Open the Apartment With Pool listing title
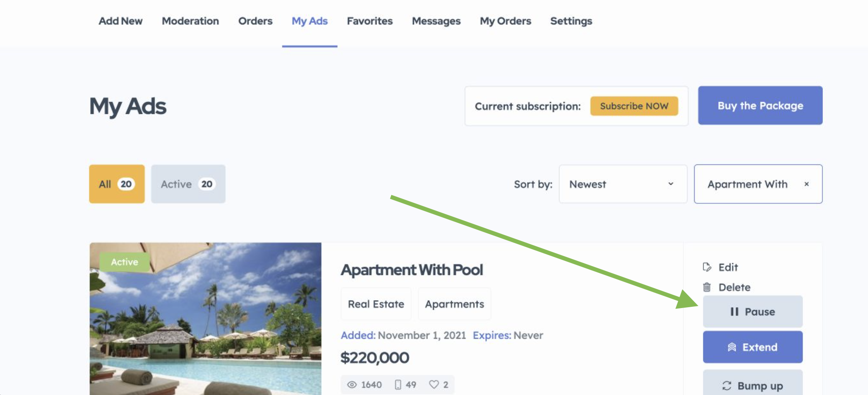868x395 pixels. (x=412, y=270)
